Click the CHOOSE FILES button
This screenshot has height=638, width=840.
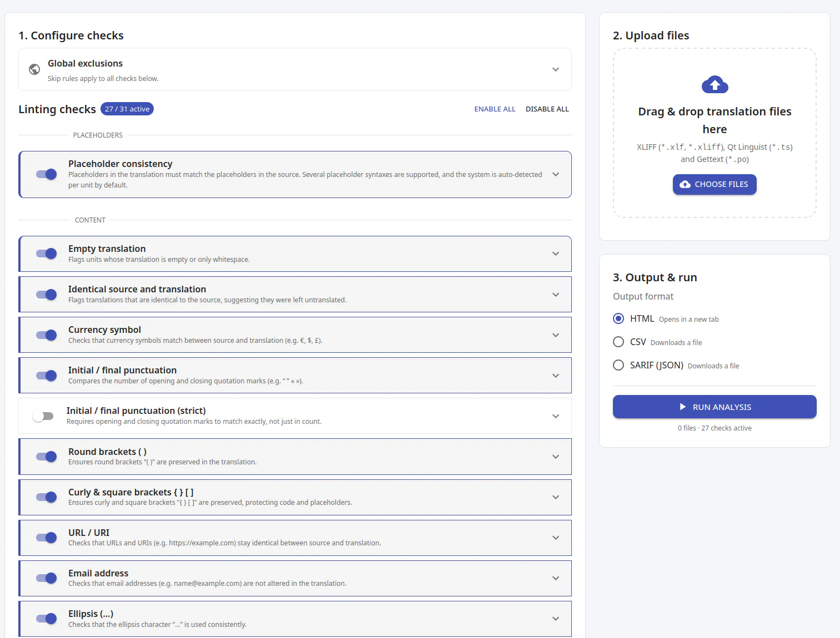tap(715, 184)
